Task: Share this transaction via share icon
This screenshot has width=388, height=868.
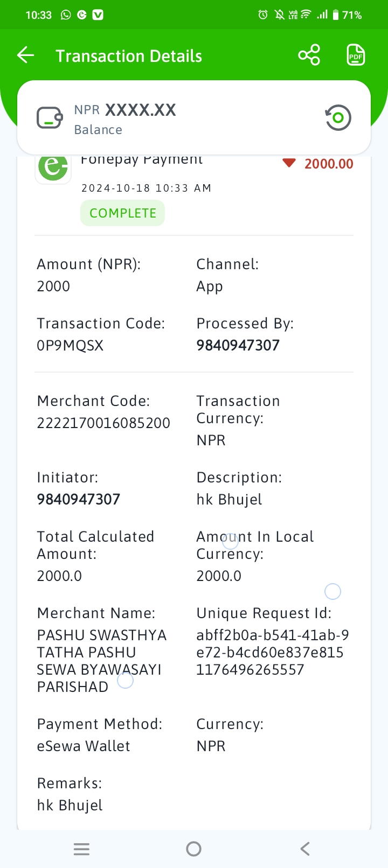Action: pos(309,55)
